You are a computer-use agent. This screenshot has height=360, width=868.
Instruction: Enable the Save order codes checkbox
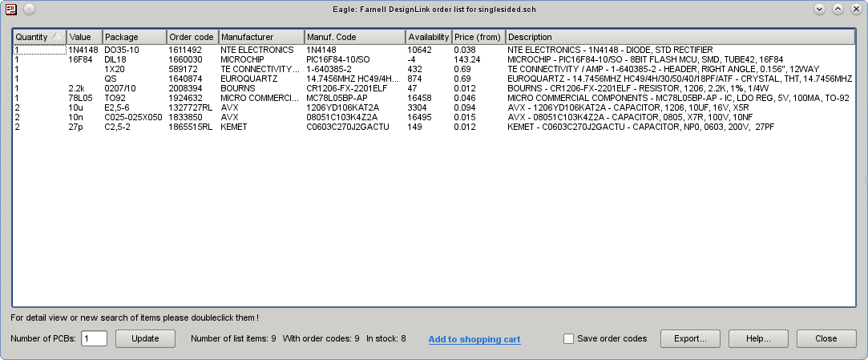(x=568, y=339)
